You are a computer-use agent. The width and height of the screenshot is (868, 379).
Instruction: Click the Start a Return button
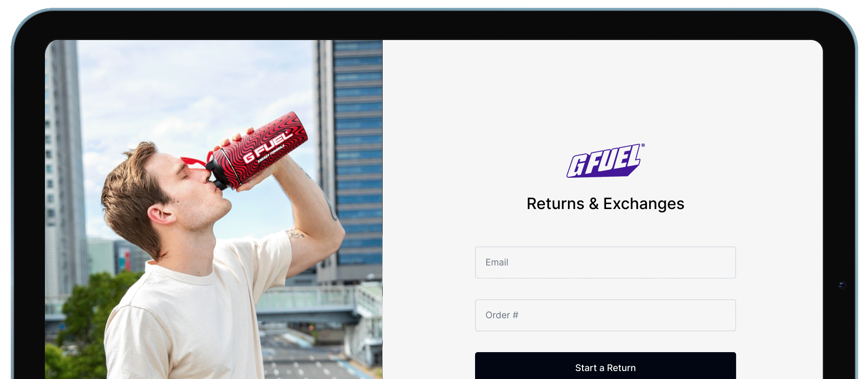tap(605, 366)
